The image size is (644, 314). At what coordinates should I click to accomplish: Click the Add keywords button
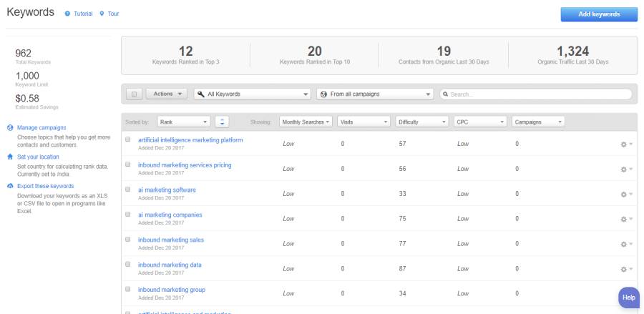599,14
